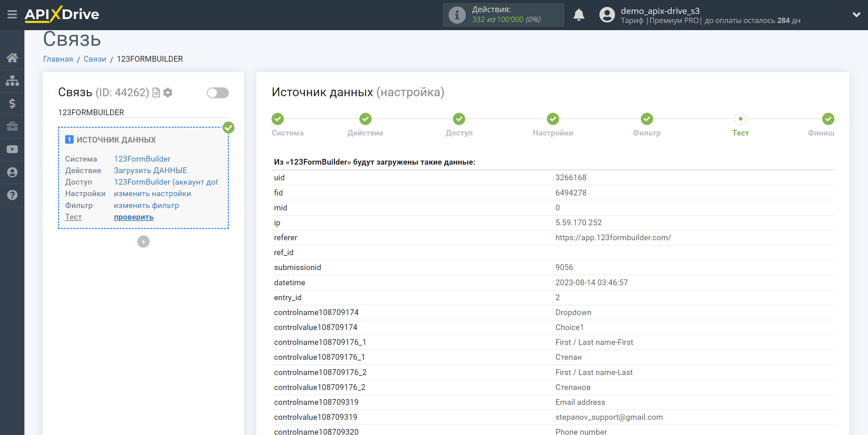Click the mid field label

281,208
